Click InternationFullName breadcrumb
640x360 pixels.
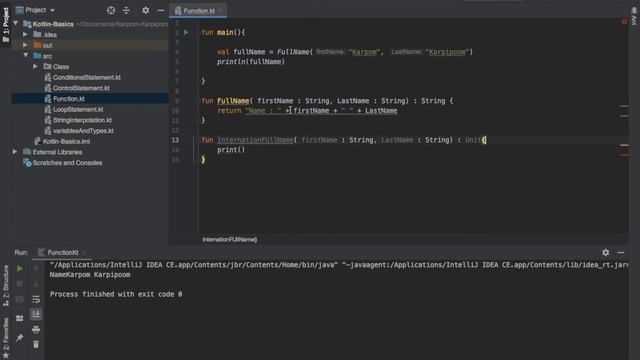[230, 240]
